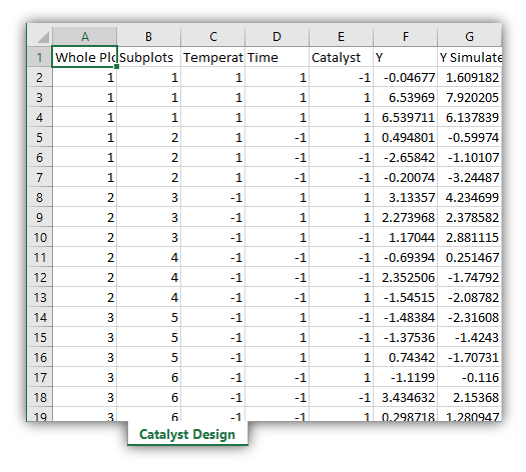The image size is (526, 472).
Task: Select row 1 header
Action: [x=40, y=57]
